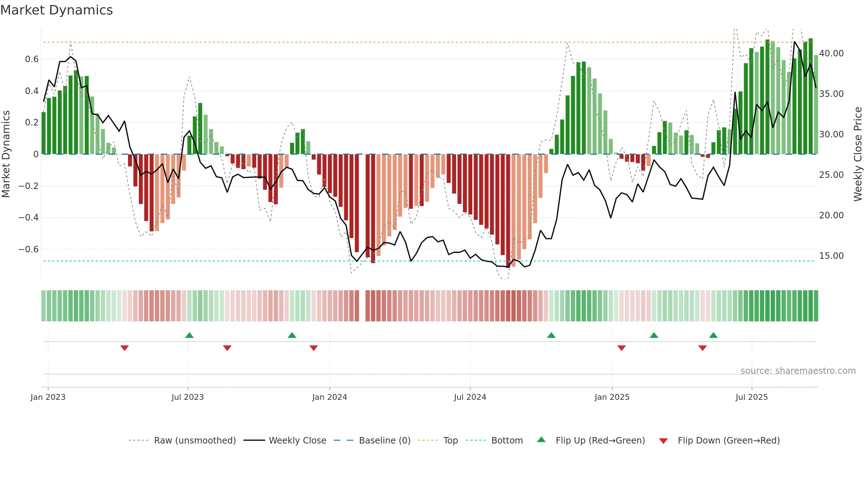Click the green flip-up triangle around Oct 2024
The image size is (868, 488).
tap(551, 335)
